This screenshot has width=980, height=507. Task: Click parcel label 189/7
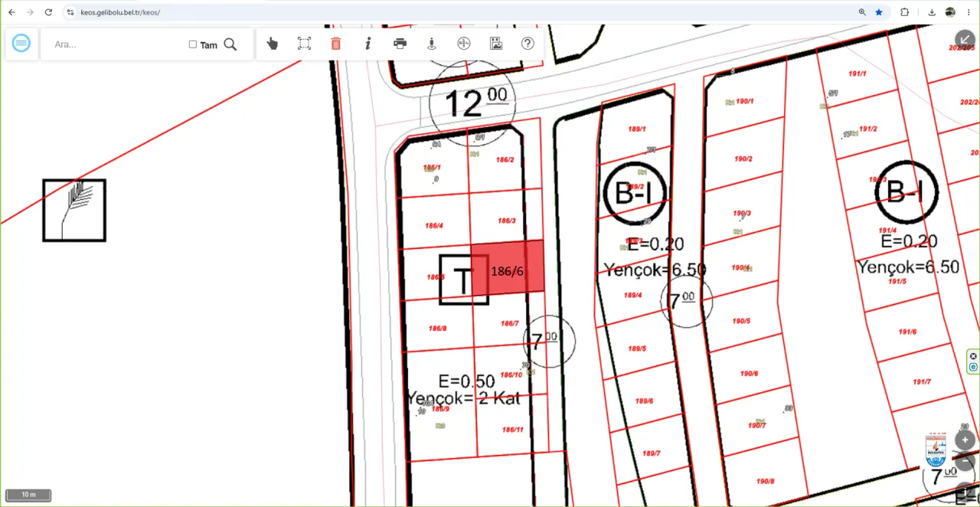652,453
